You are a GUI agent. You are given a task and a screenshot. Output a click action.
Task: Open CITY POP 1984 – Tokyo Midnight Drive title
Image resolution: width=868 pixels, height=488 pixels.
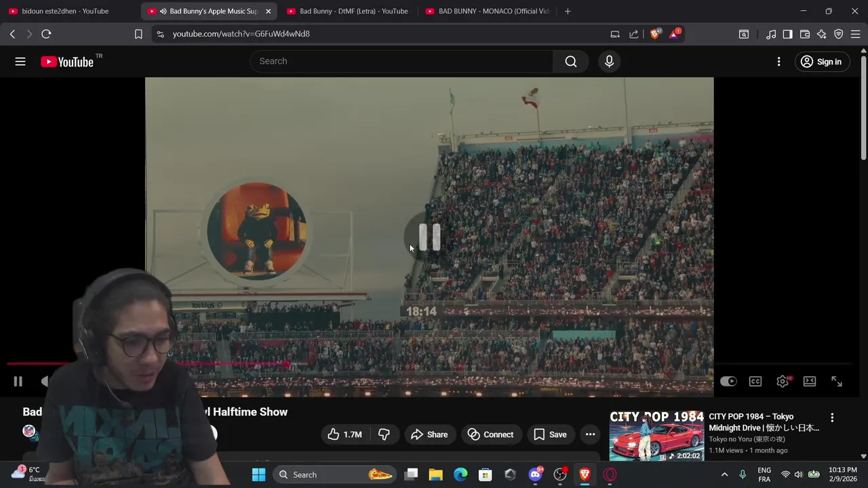coord(764,422)
